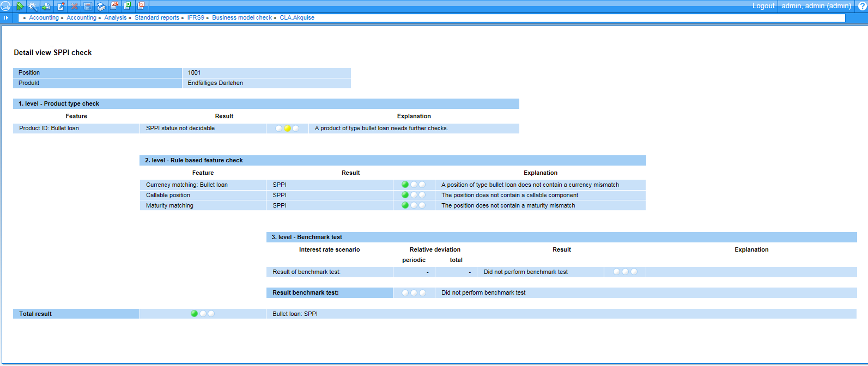
Task: Expand the side navigation panel arrow
Action: (5, 18)
